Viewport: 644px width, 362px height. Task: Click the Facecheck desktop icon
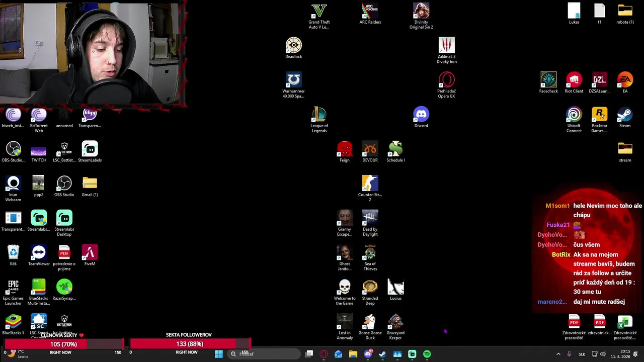(548, 83)
